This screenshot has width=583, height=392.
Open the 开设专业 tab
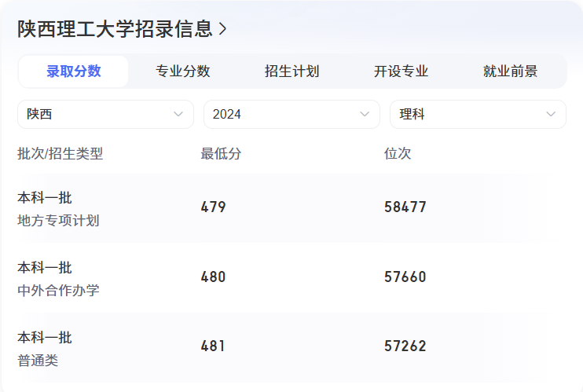coord(401,71)
